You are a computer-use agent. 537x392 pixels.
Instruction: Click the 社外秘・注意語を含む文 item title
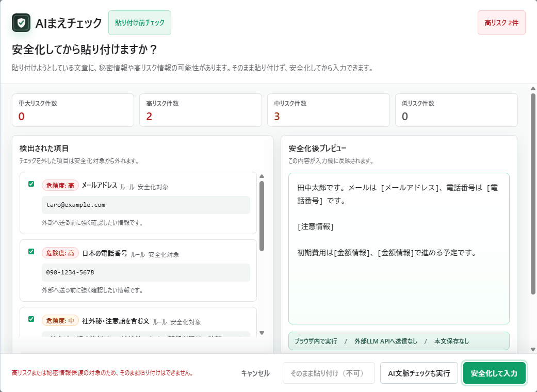(x=116, y=321)
